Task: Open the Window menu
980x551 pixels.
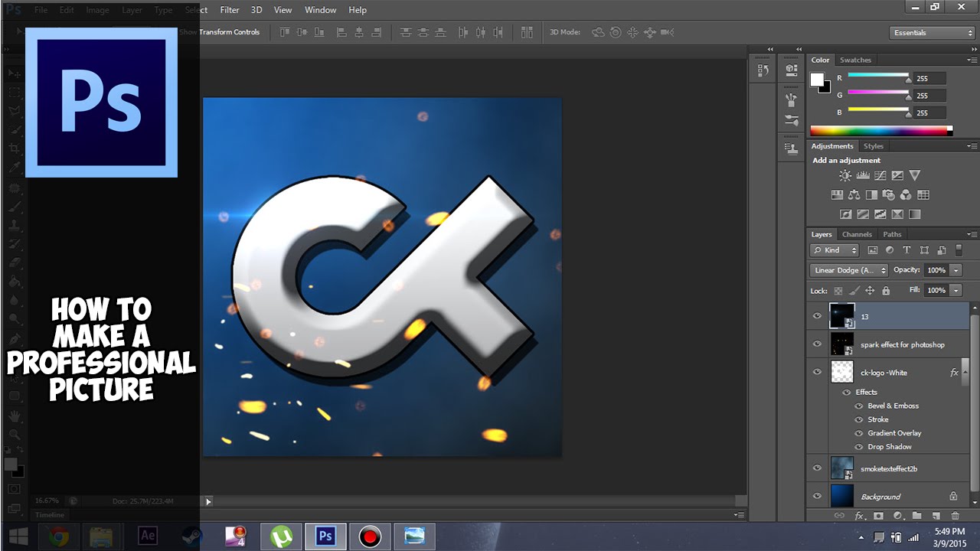Action: tap(320, 10)
